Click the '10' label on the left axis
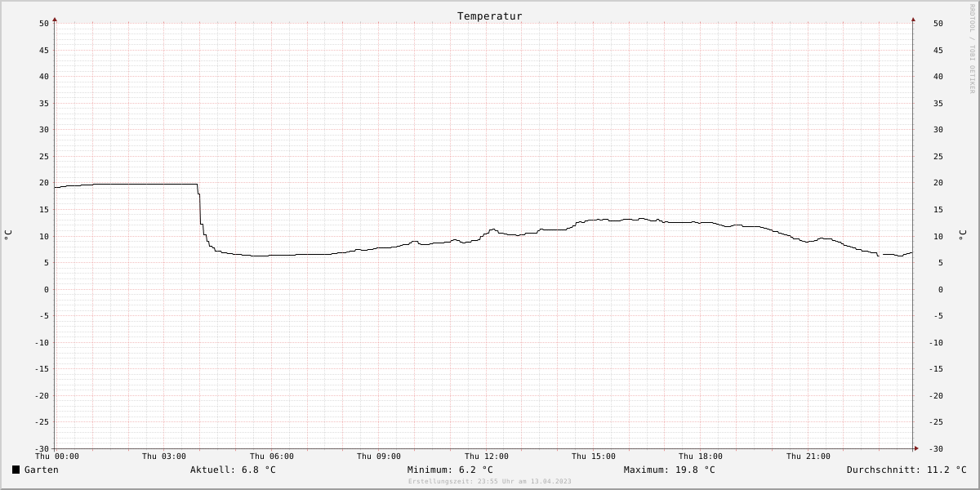The width and height of the screenshot is (980, 490). point(44,237)
